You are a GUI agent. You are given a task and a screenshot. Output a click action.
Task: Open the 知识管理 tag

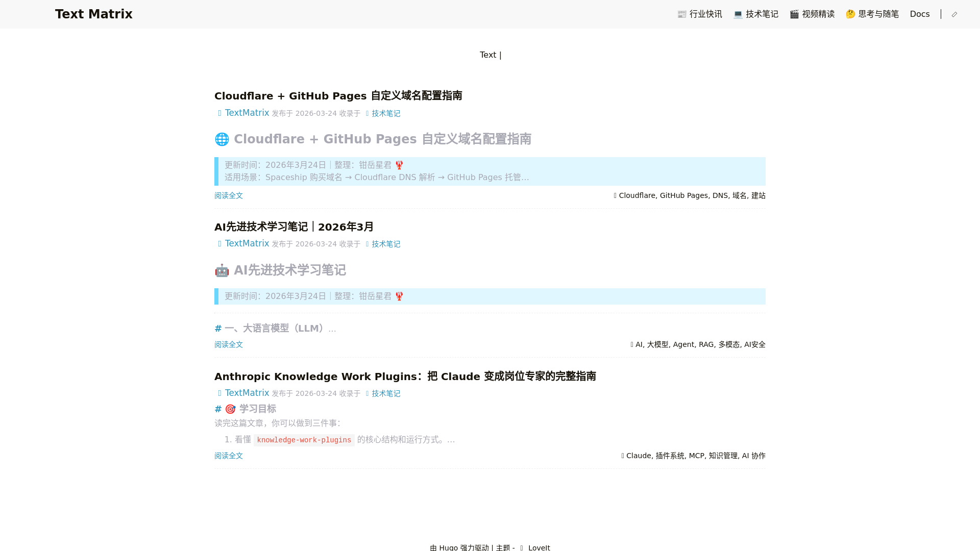723,456
